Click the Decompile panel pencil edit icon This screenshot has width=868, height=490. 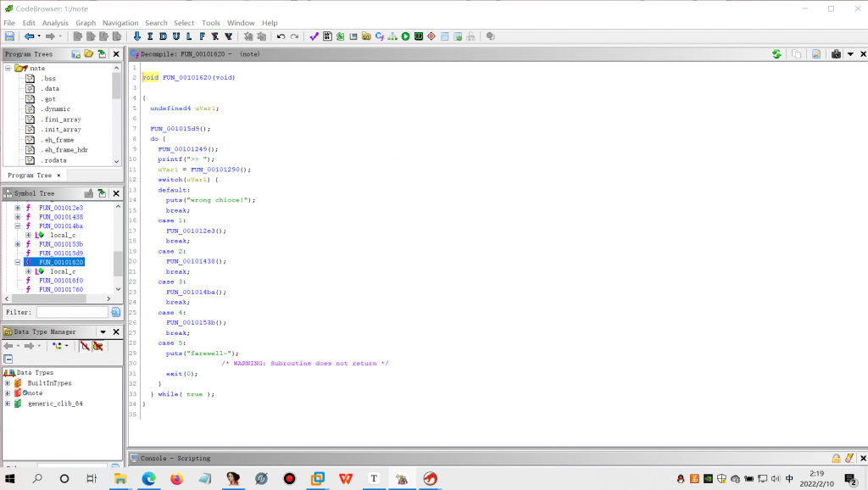click(816, 53)
